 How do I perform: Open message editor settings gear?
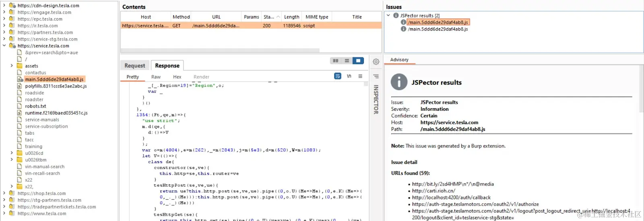(376, 62)
